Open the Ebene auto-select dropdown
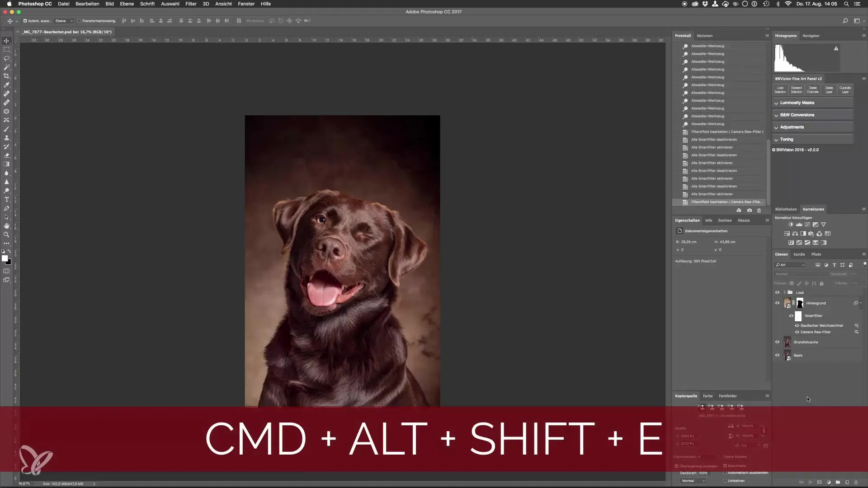Screen dimensions: 868x488 point(64,21)
